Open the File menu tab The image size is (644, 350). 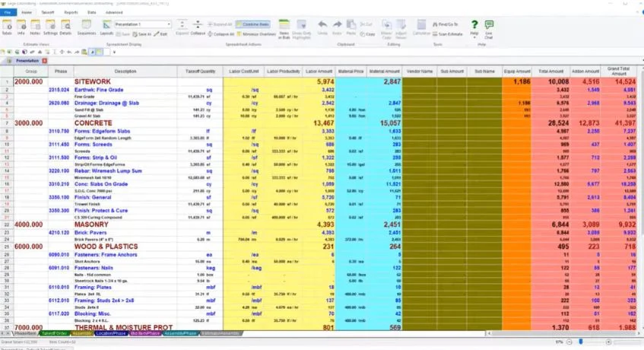coord(8,12)
